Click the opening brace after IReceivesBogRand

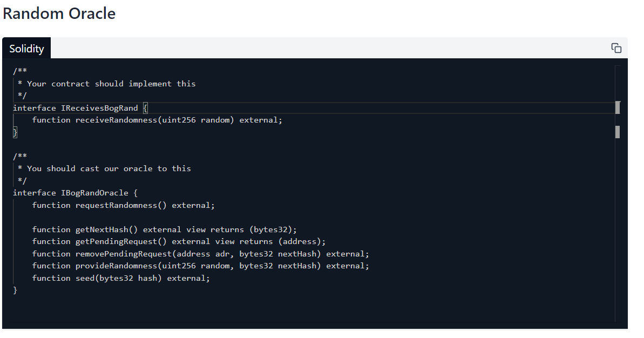(x=145, y=108)
